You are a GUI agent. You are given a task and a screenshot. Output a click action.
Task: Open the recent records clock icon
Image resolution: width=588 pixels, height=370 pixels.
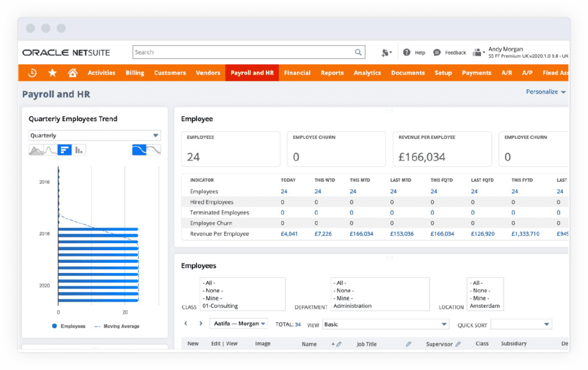coord(33,73)
